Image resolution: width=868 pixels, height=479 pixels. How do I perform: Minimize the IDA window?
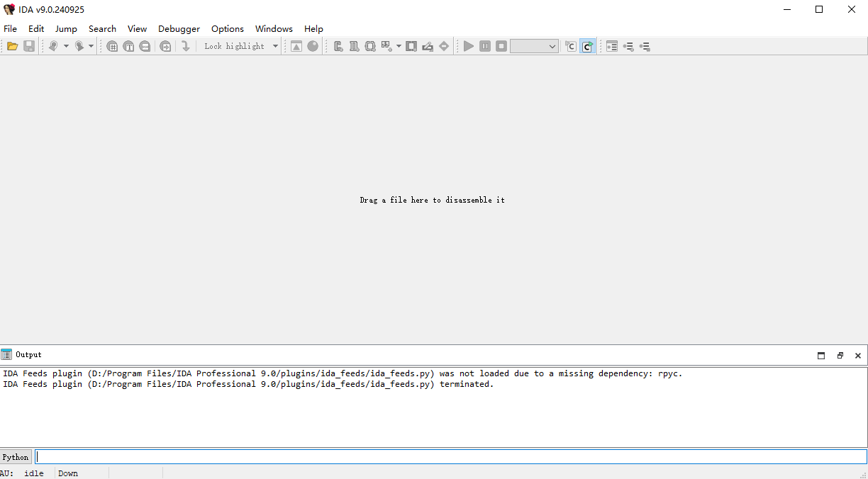(786, 9)
